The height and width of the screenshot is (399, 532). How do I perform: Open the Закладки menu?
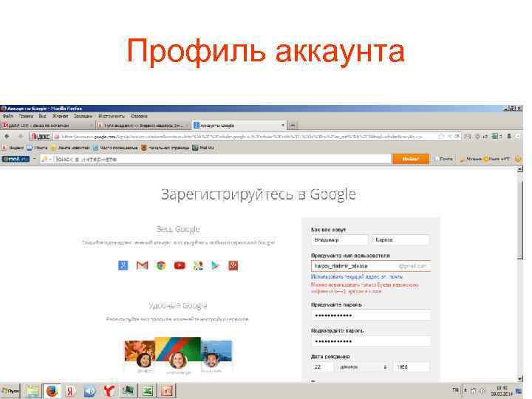tap(83, 116)
